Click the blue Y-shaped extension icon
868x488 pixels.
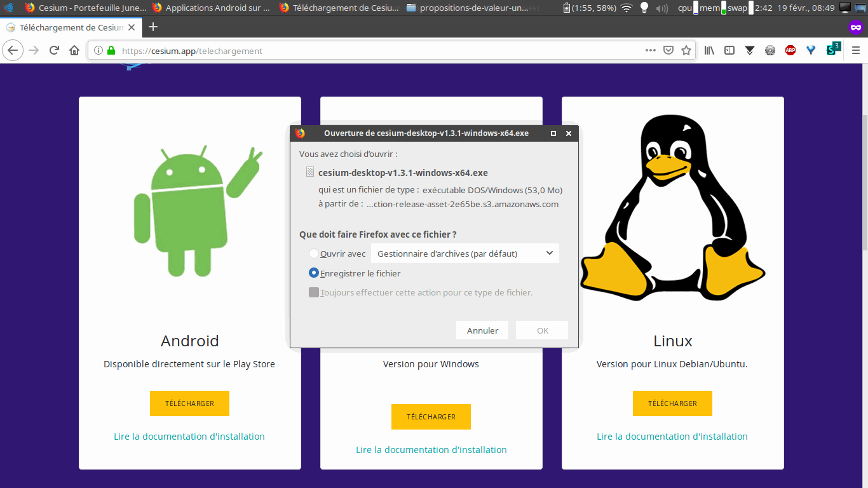click(811, 50)
